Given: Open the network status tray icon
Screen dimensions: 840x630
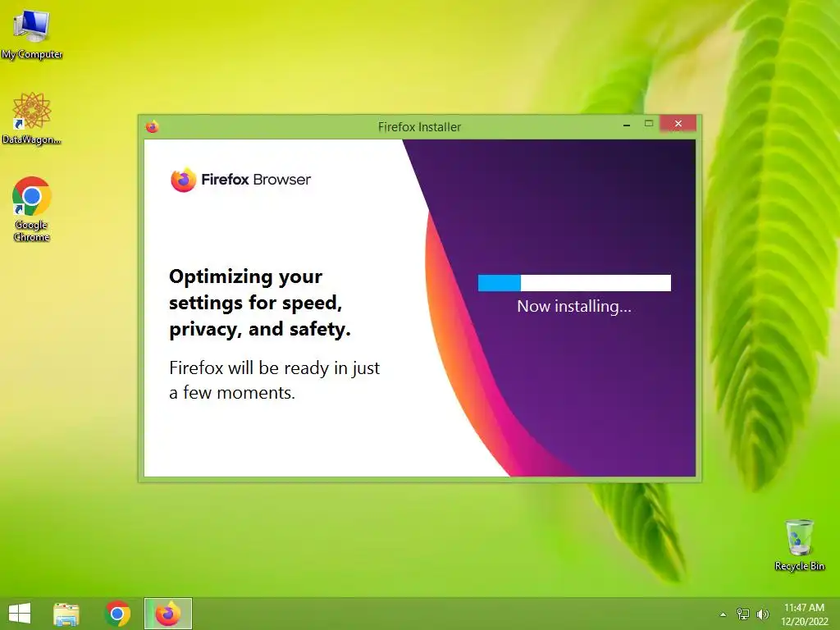Looking at the screenshot, I should click(743, 614).
